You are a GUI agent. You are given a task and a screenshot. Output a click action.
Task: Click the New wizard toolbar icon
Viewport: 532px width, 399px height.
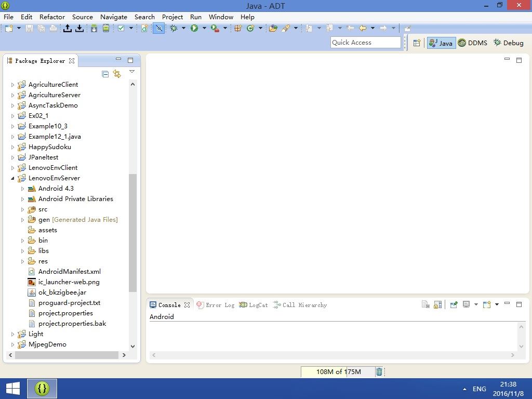pos(9,29)
